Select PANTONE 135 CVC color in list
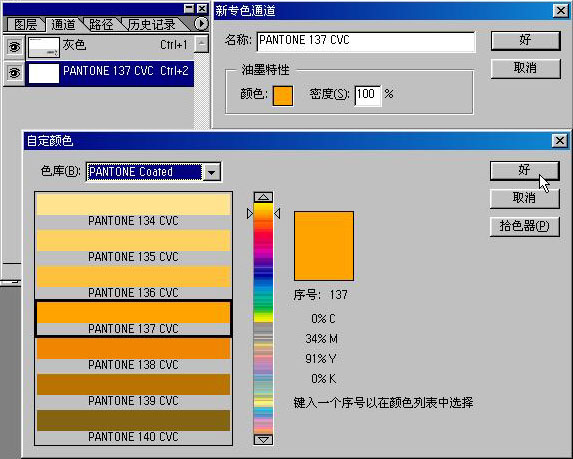Viewport: 573px width, 459px height. tap(133, 246)
